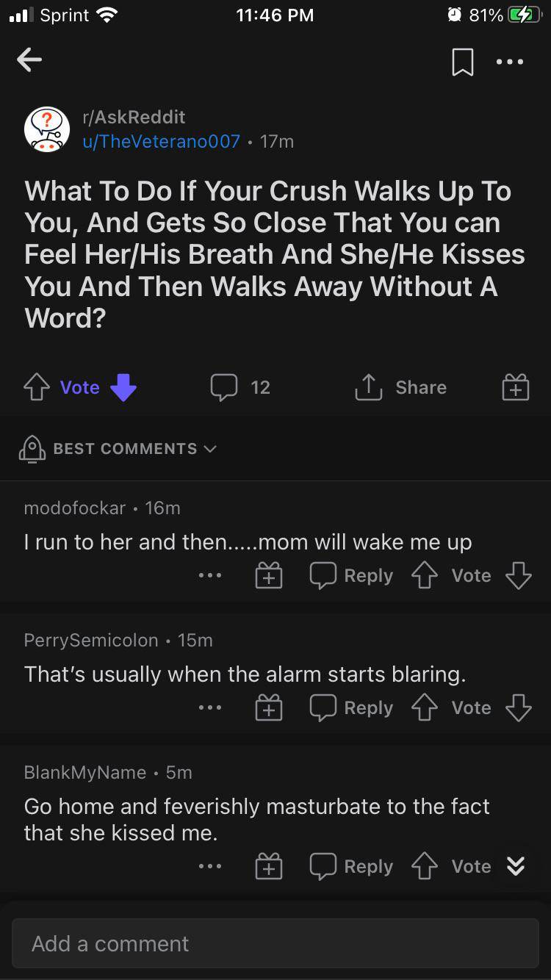
Task: Toggle the post's purple downvote arrow
Action: pyautogui.click(x=123, y=387)
